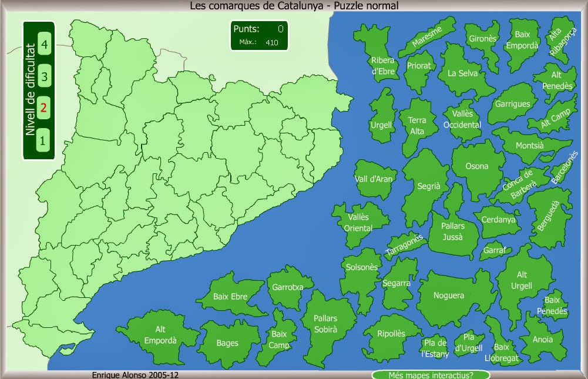Click the currently selected level 2
The width and height of the screenshot is (588, 379).
click(x=45, y=109)
